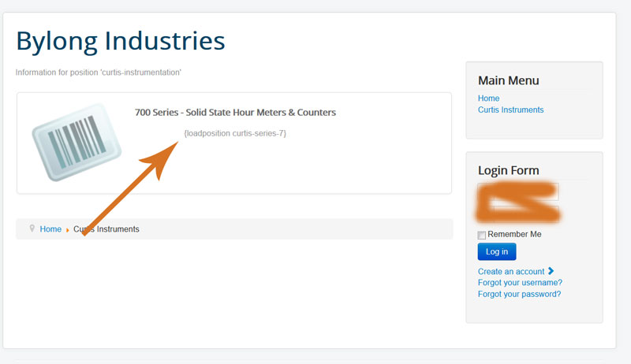Go to Home via the breadcrumb
631x364 pixels.
(x=50, y=229)
